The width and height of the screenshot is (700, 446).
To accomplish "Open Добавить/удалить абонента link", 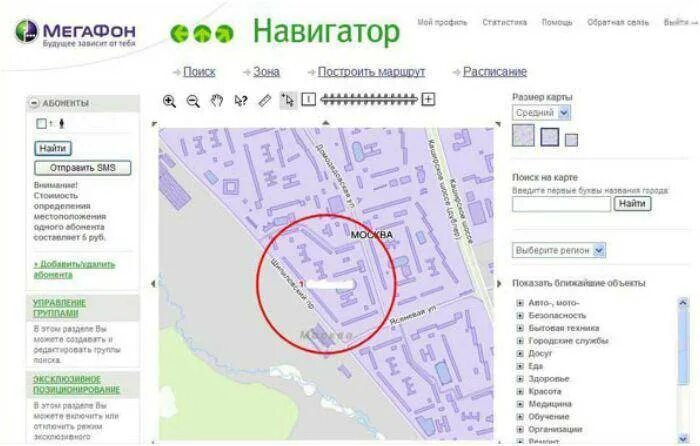I will point(74,270).
